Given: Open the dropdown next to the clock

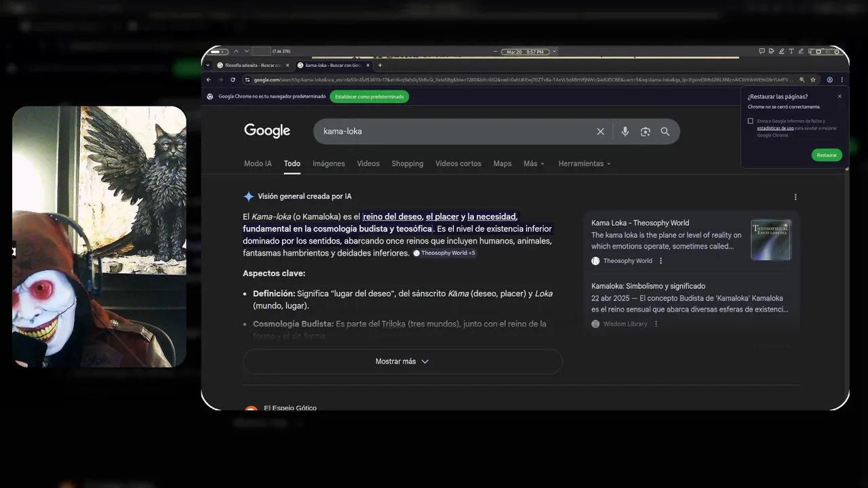Looking at the screenshot, I should pyautogui.click(x=554, y=52).
